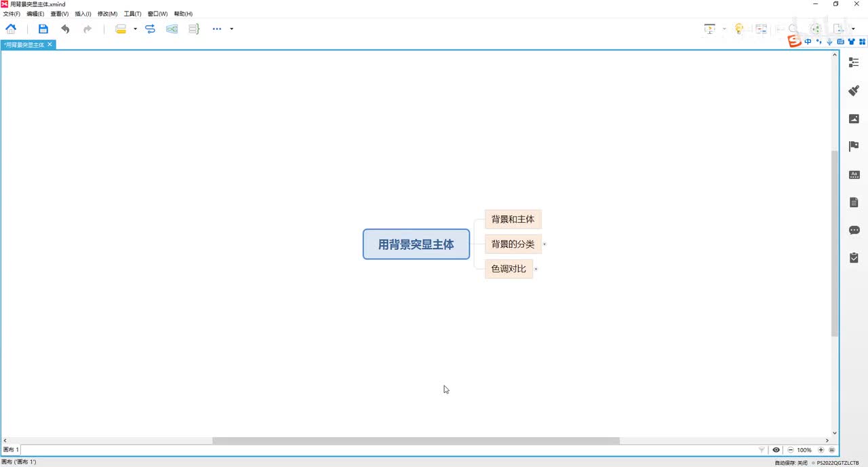
Task: Click the Sogou S input method logo
Action: (795, 41)
